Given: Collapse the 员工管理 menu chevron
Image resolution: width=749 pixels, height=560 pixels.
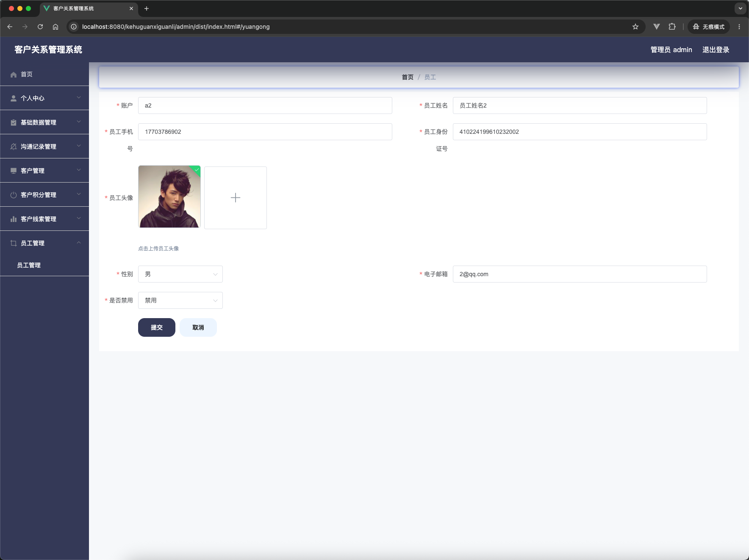Looking at the screenshot, I should point(79,242).
